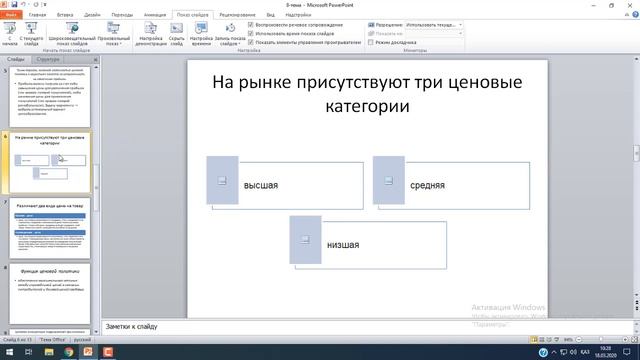The height and width of the screenshot is (360, 640).
Task: Select slide 8 thumbnail in slides pane
Action: pyautogui.click(x=50, y=294)
